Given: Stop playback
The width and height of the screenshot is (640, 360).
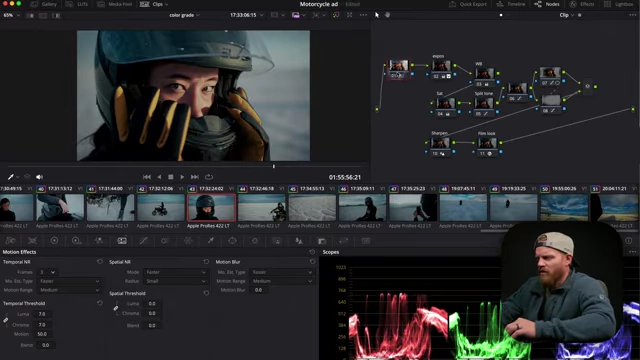Looking at the screenshot, I should [x=171, y=177].
